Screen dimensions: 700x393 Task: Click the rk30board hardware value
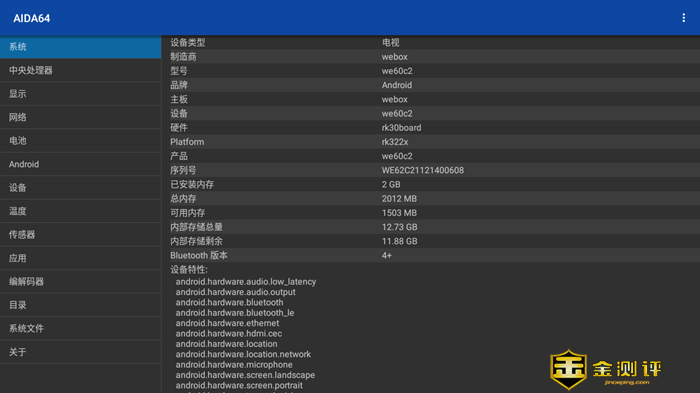[x=401, y=128]
